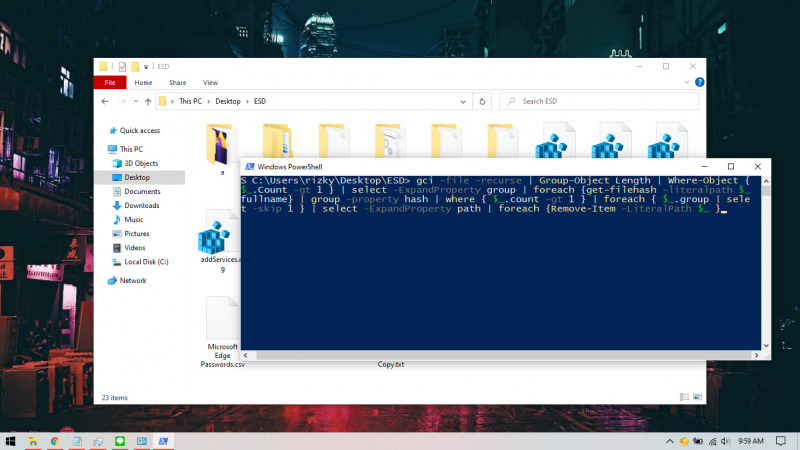Click the Search ESD field

click(599, 101)
